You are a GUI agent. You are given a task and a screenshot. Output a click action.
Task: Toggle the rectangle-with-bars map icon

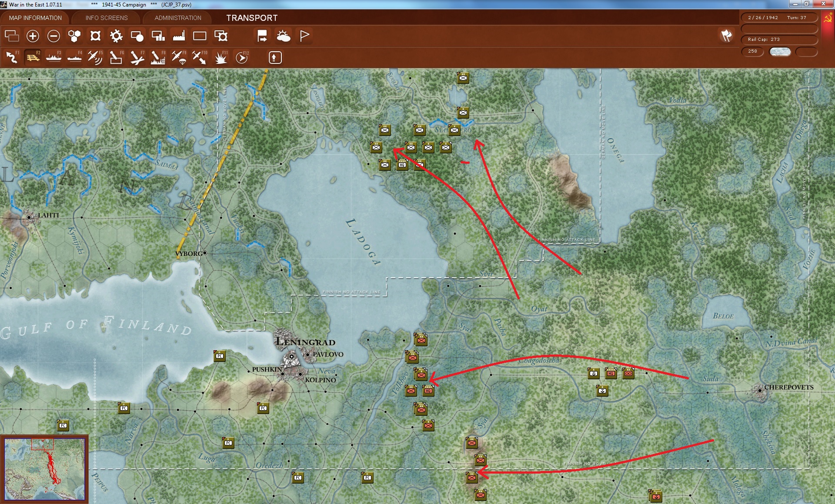point(158,36)
